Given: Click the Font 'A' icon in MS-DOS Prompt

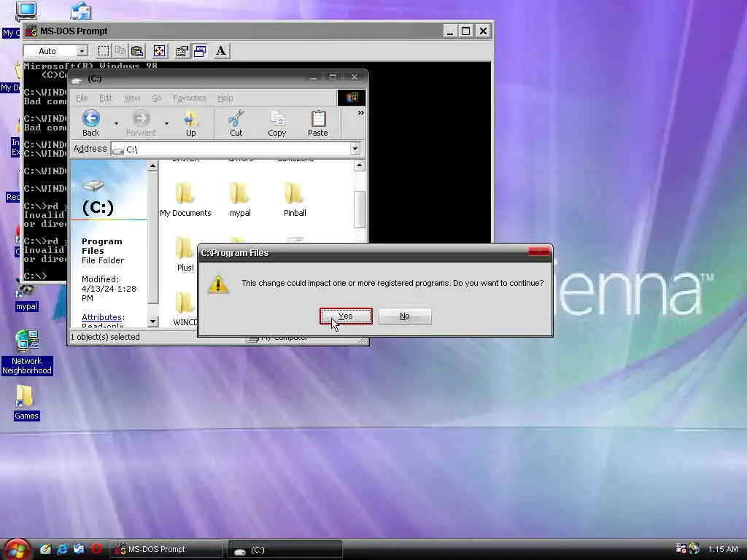Looking at the screenshot, I should coord(221,51).
